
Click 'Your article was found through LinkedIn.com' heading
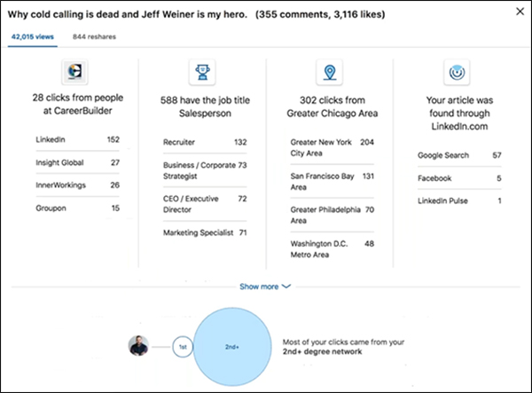pos(459,113)
